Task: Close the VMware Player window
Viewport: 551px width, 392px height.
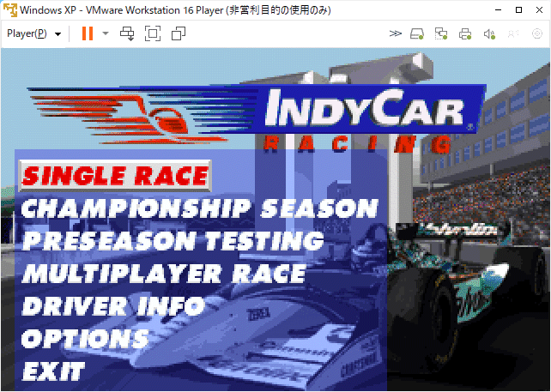Action: [x=539, y=9]
